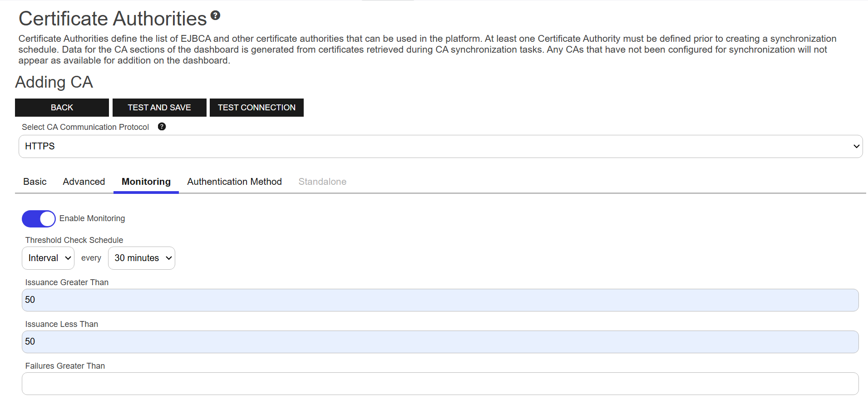Click the Adding CA heading

54,82
